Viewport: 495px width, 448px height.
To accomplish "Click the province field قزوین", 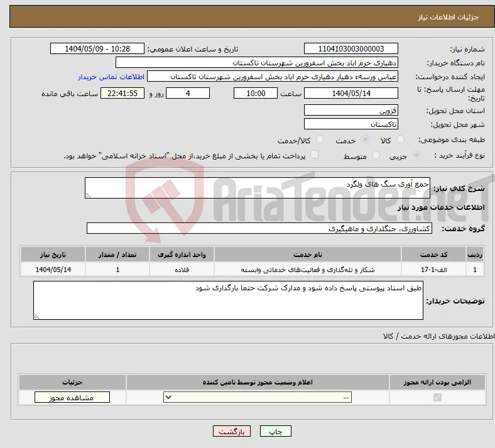I will click(351, 110).
